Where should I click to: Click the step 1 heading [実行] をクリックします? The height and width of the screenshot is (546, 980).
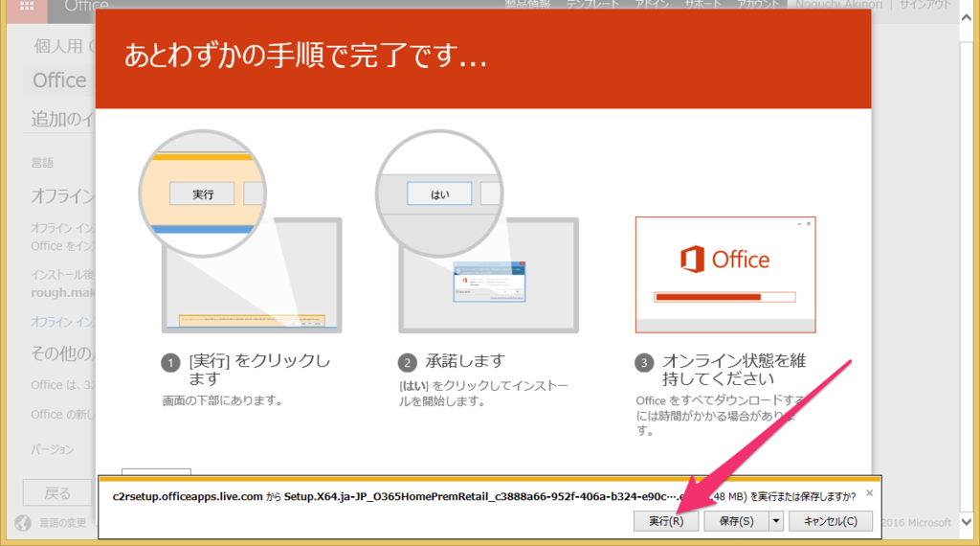(258, 370)
